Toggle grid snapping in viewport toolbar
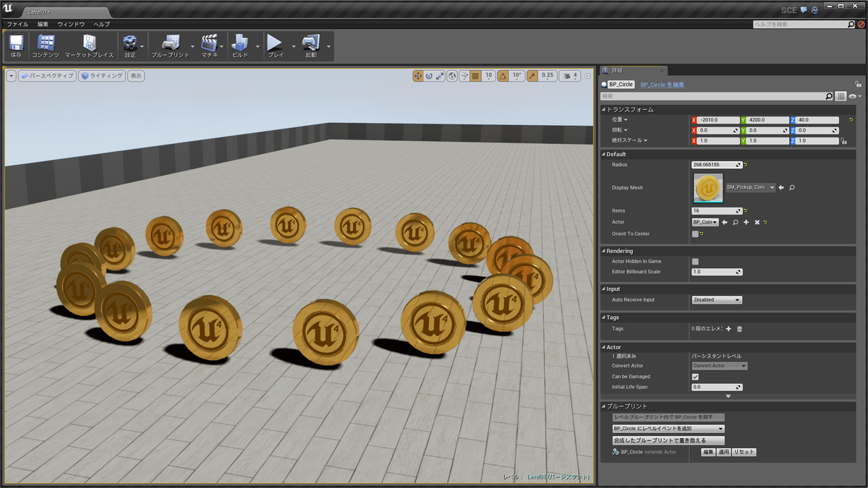The height and width of the screenshot is (488, 868). (475, 75)
